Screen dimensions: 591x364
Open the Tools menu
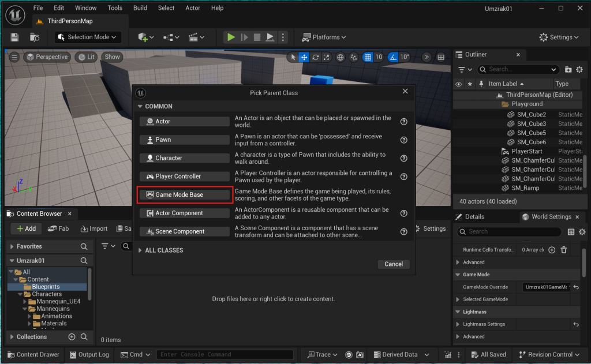pyautogui.click(x=115, y=8)
